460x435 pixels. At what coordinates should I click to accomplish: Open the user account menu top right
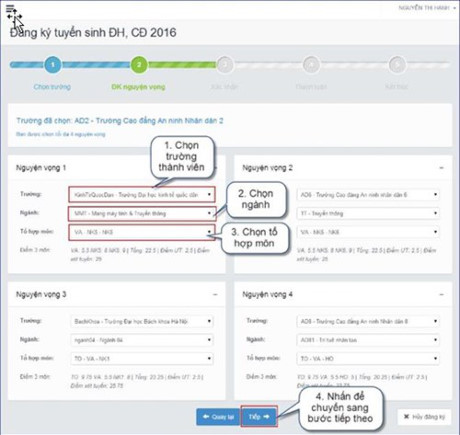[x=427, y=8]
